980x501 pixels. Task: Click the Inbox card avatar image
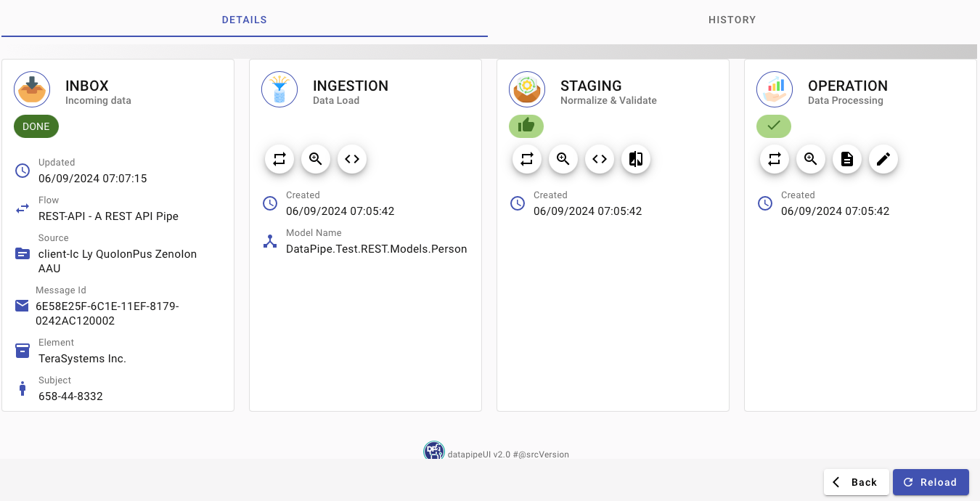(x=32, y=90)
